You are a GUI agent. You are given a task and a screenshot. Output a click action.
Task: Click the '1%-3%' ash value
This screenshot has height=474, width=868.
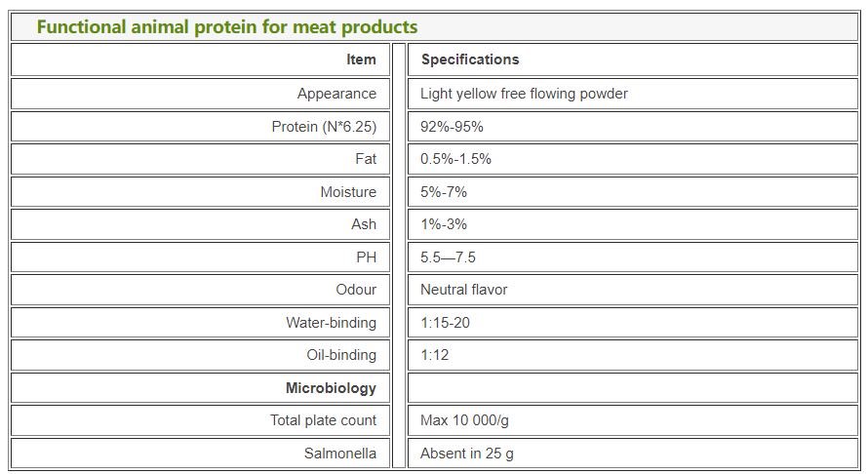pyautogui.click(x=444, y=224)
